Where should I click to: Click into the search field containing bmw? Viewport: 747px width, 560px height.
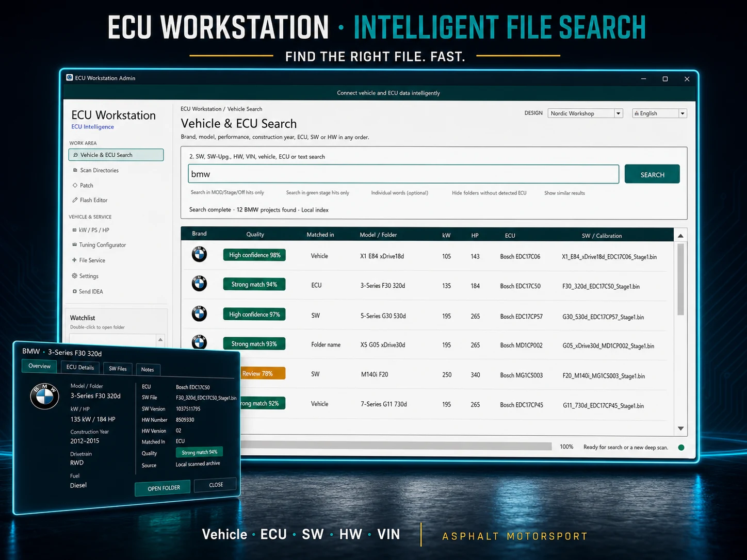point(403,174)
